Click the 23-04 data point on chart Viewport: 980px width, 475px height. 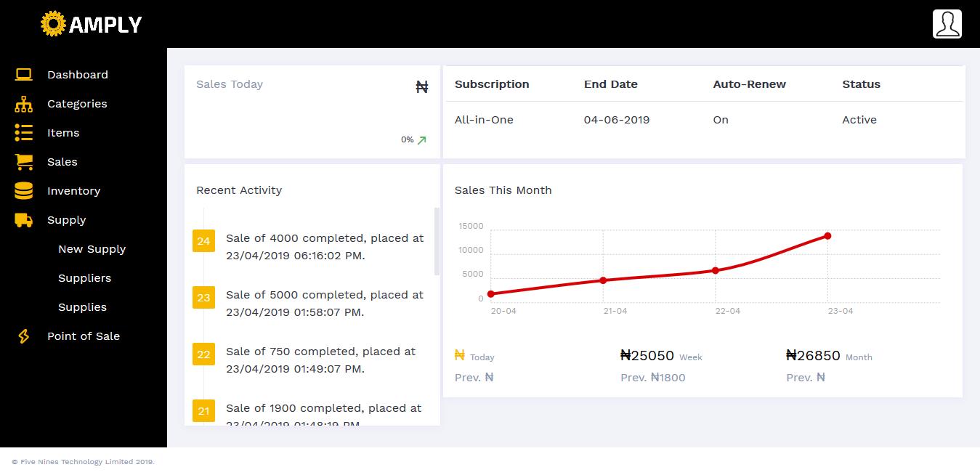[x=827, y=236]
